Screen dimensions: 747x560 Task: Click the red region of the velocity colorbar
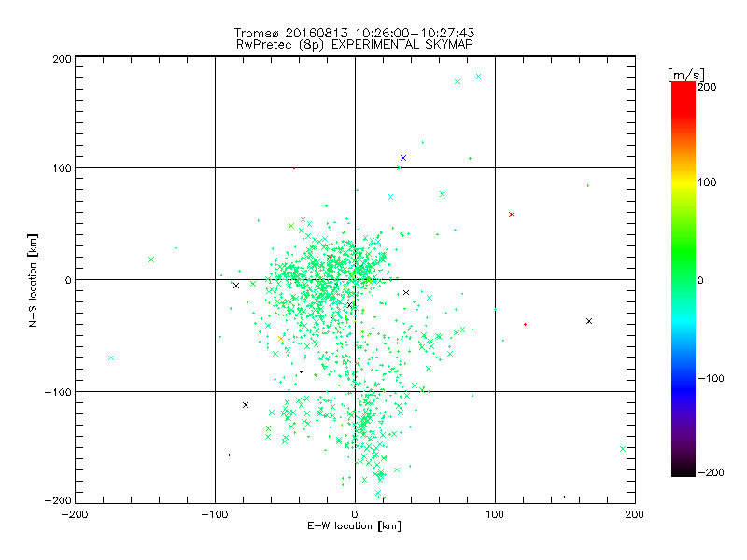pyautogui.click(x=684, y=98)
